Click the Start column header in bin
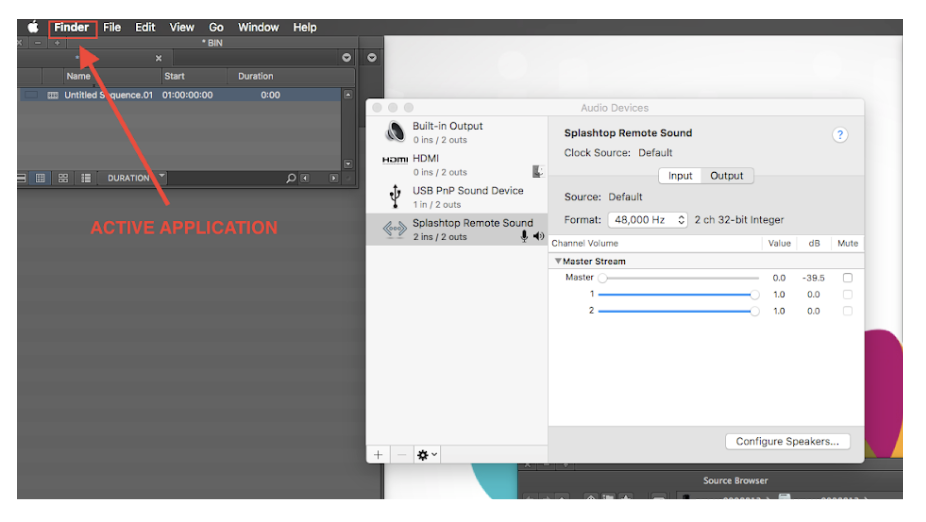The image size is (926, 522). point(174,76)
